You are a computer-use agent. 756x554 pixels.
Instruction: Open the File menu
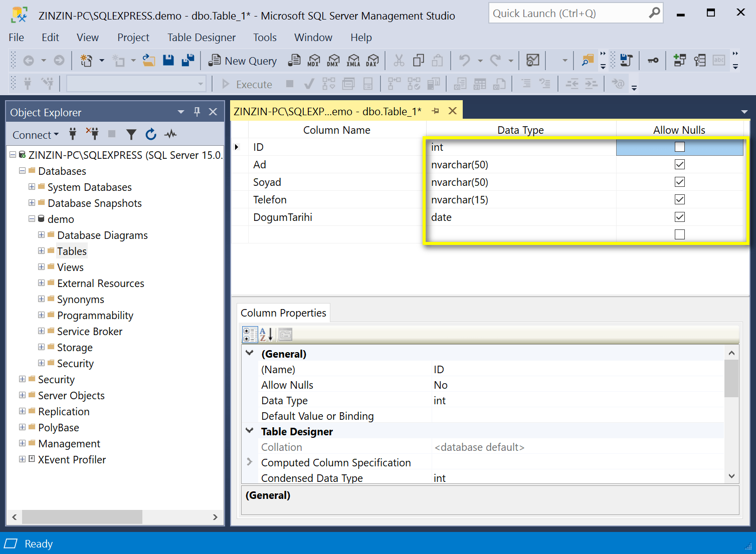point(16,38)
